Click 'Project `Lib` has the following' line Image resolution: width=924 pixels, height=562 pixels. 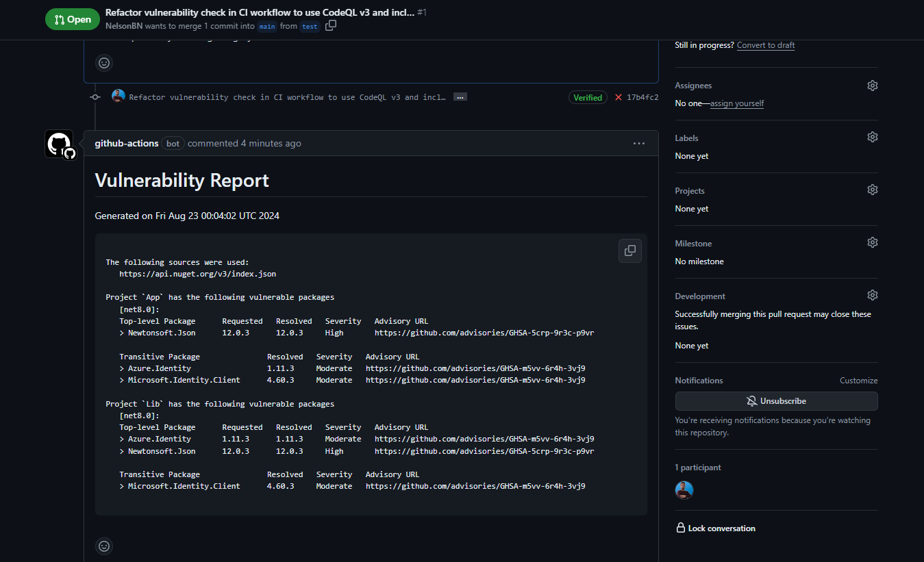(x=220, y=404)
